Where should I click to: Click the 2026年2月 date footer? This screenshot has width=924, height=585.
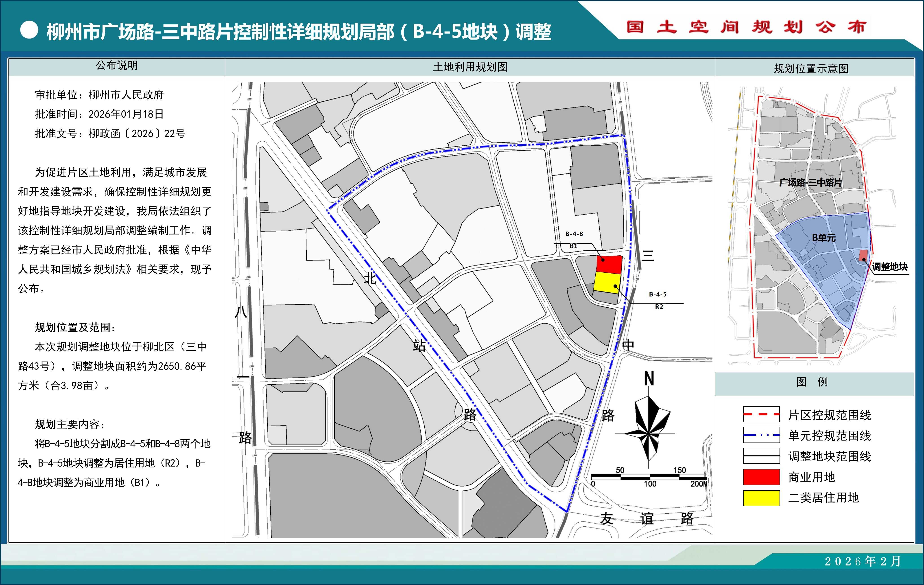[x=862, y=561]
